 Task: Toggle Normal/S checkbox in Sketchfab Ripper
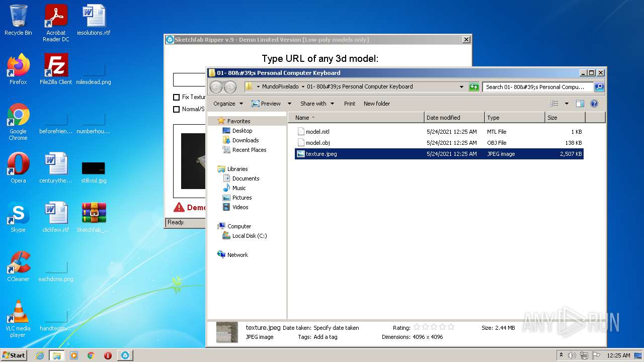[x=176, y=109]
